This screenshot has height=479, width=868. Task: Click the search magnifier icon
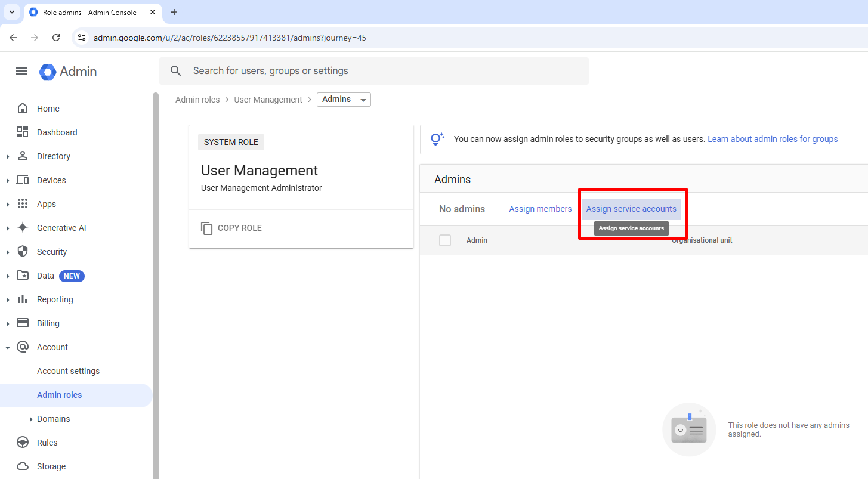(176, 71)
